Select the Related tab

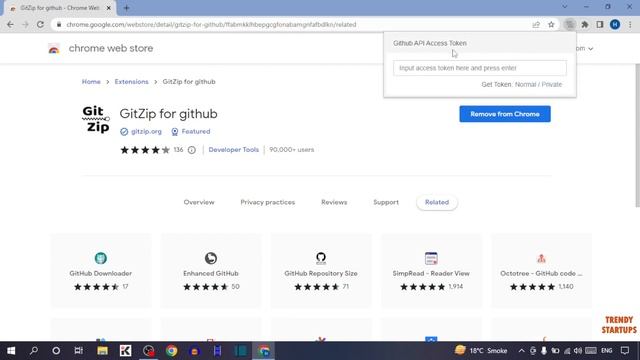point(437,202)
